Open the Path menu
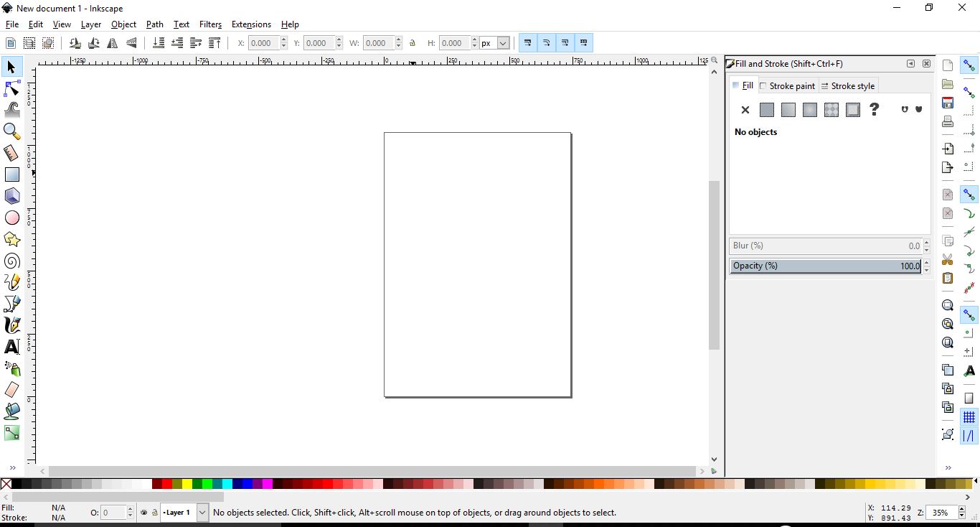The height and width of the screenshot is (527, 980). point(154,24)
